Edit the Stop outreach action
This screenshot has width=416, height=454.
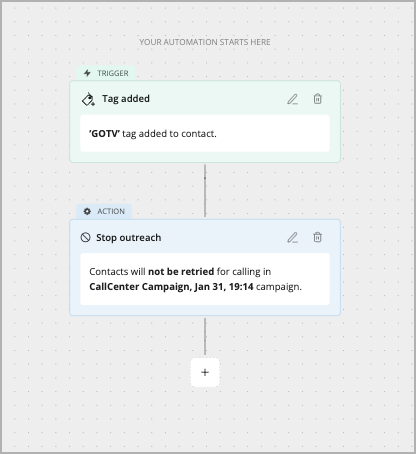(292, 238)
